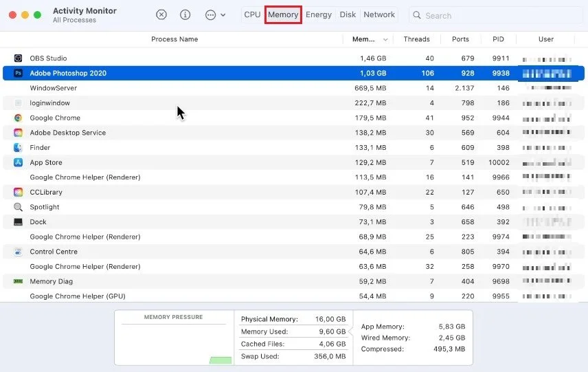The height and width of the screenshot is (372, 588).
Task: Select the Adobe Photoshop 2020 row
Action: (293, 73)
